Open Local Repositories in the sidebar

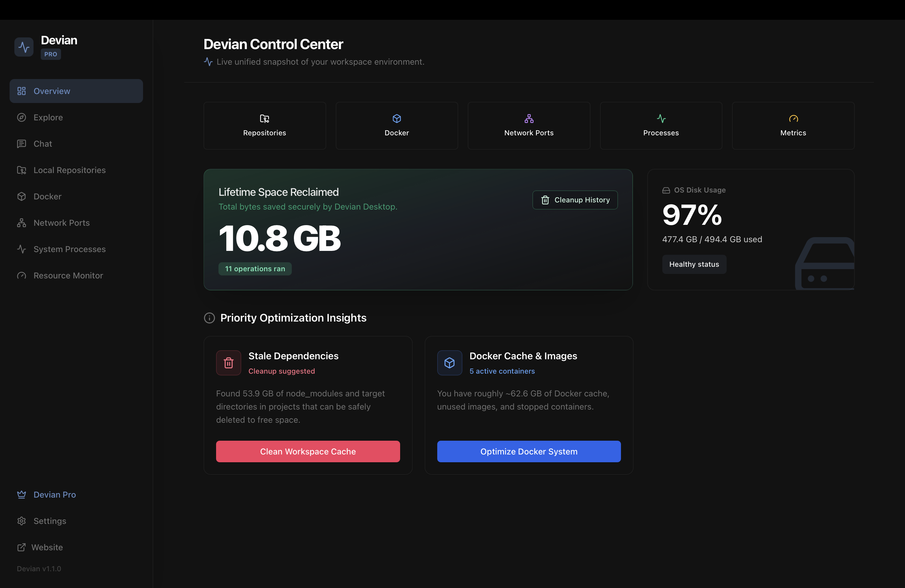(x=69, y=170)
